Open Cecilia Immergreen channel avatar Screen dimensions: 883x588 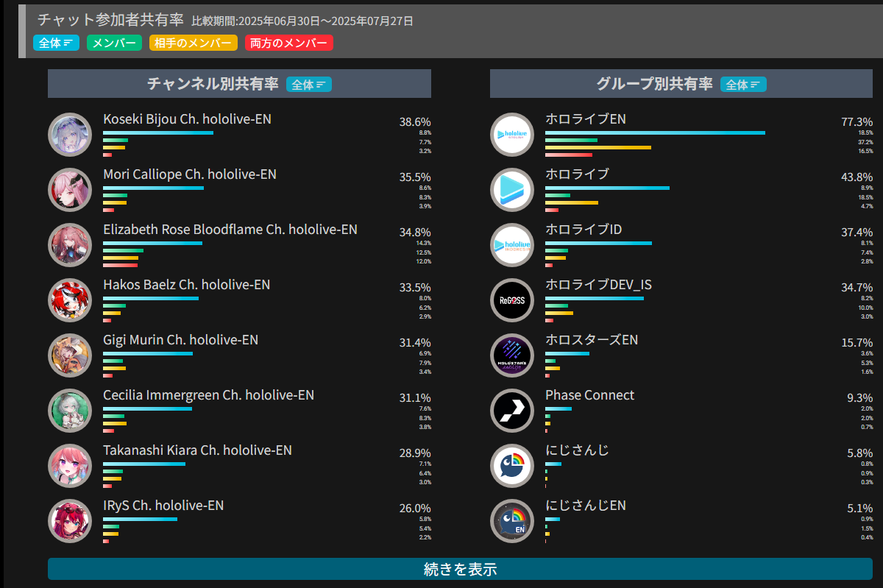(69, 410)
